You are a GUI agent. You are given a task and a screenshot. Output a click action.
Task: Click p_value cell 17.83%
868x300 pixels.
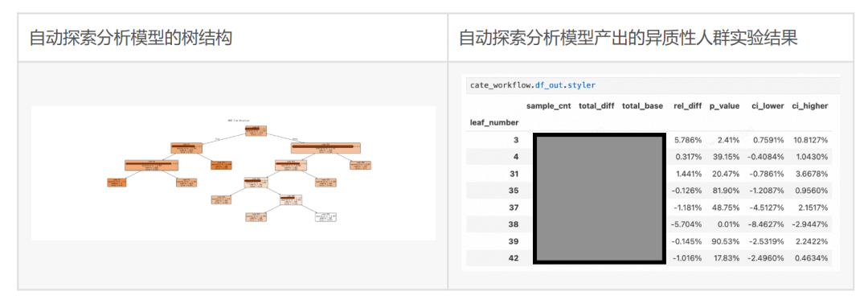(726, 258)
